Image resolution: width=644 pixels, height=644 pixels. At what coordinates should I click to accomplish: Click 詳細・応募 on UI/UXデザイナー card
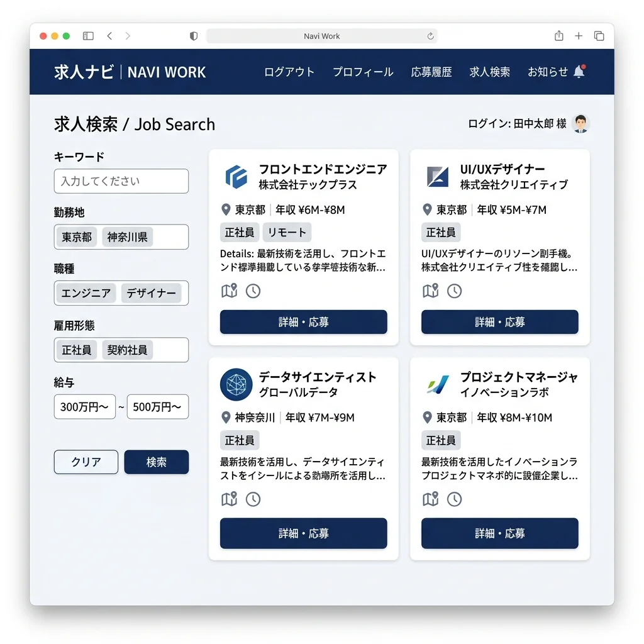[500, 322]
